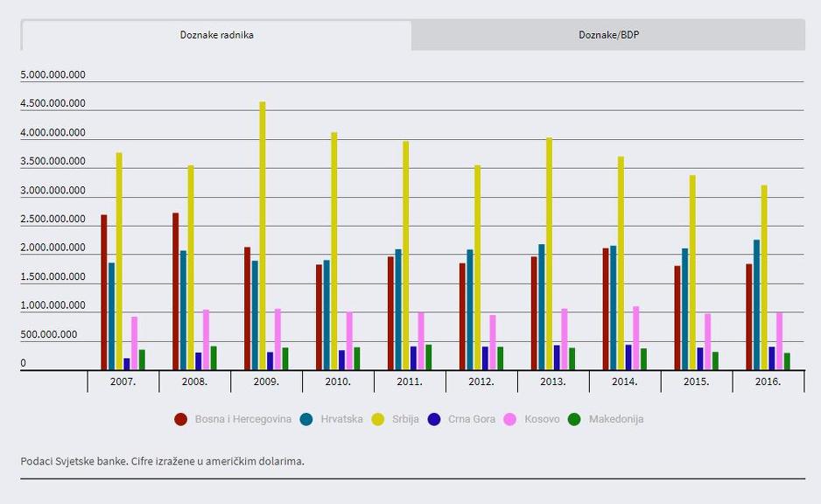821x504 pixels.
Task: Click the Srbija bar for 2013
Action: [x=550, y=254]
